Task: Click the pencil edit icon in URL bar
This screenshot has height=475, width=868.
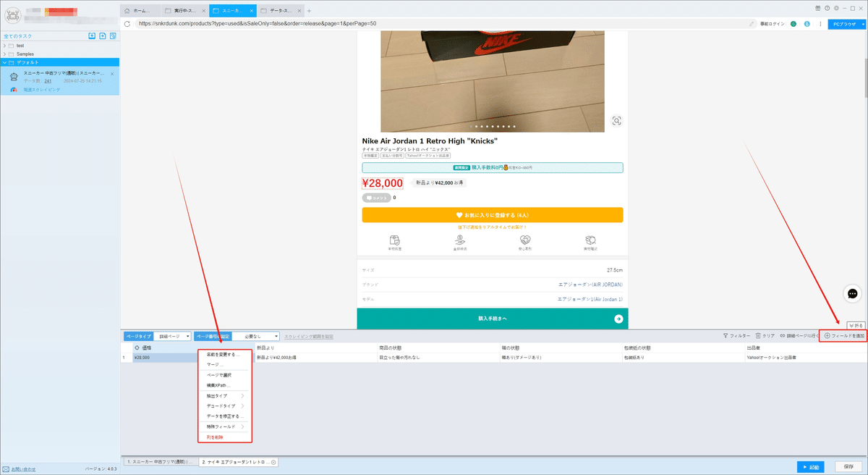Action: tap(753, 23)
